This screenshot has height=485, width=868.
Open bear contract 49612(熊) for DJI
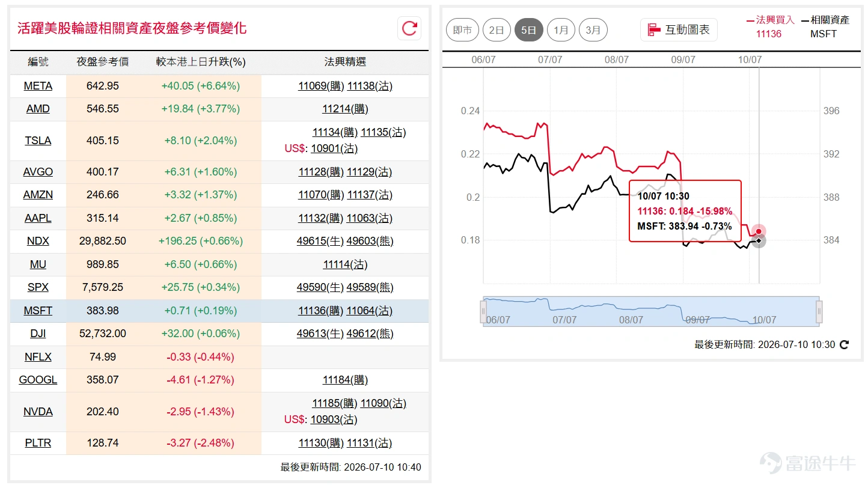[370, 334]
